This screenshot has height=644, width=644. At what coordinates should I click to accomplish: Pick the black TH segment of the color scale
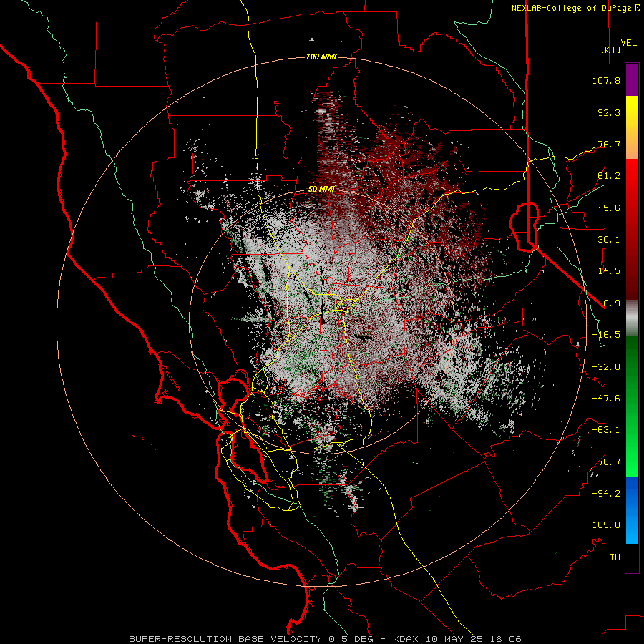[x=632, y=557]
